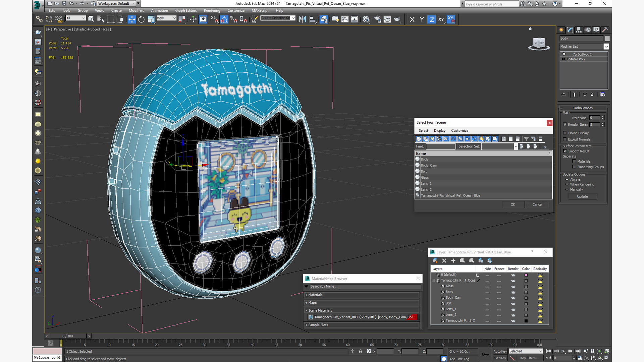Open reference coordinate View dropdown
Viewport: 644px width, 362px height.
(x=166, y=18)
